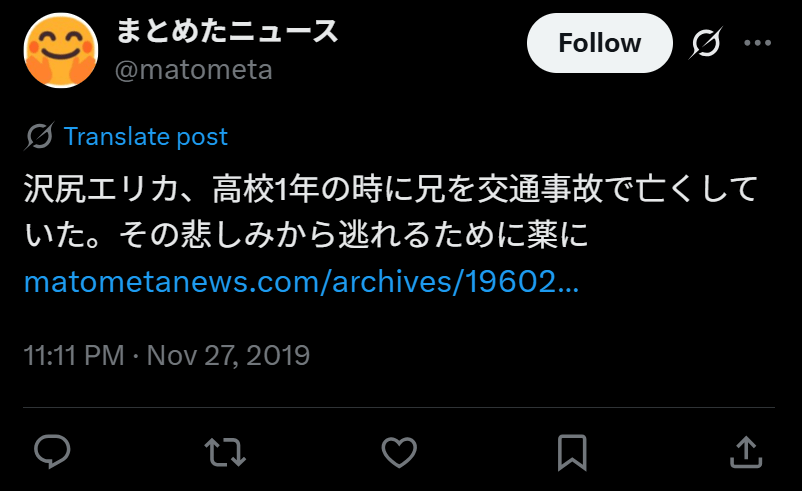The image size is (802, 491).
Task: Open the まとめたニュース display name
Action: pyautogui.click(x=227, y=31)
